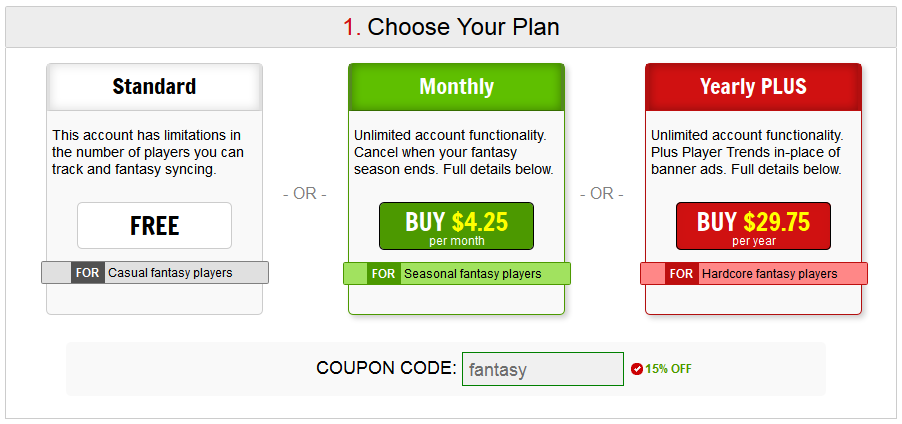Click the Monthly plan description text
Screen dimensions: 902x424
click(454, 152)
